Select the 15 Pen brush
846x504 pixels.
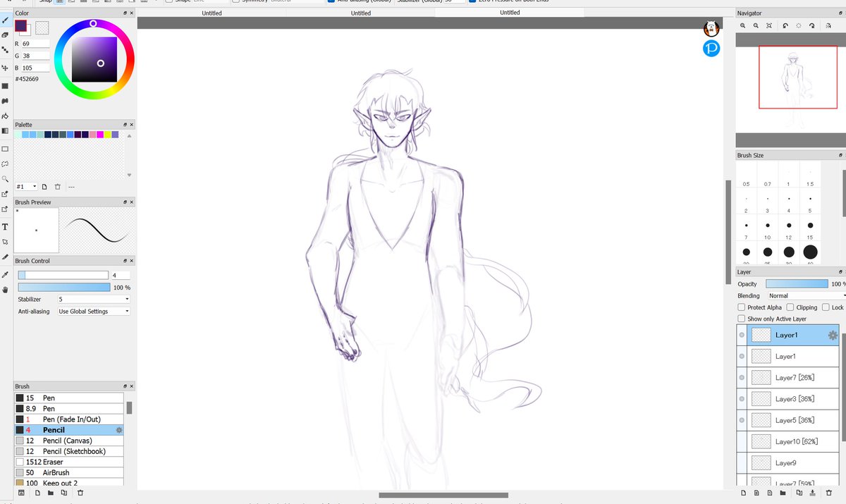point(69,398)
